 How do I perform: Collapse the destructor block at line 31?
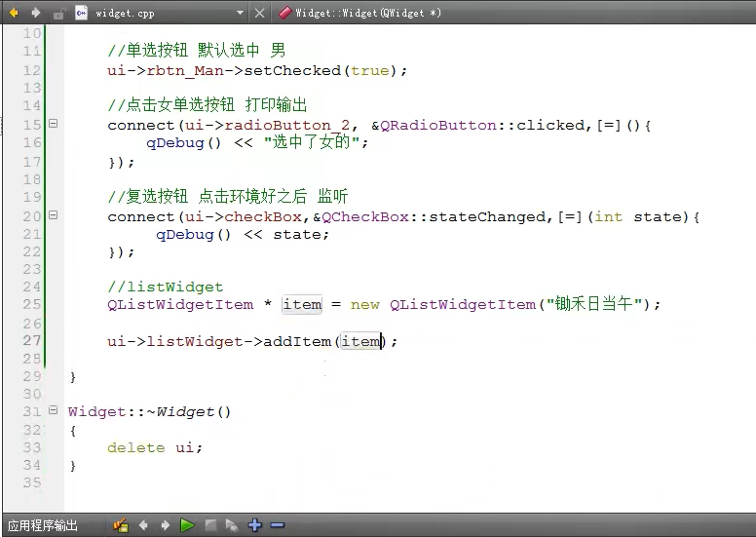pos(54,410)
